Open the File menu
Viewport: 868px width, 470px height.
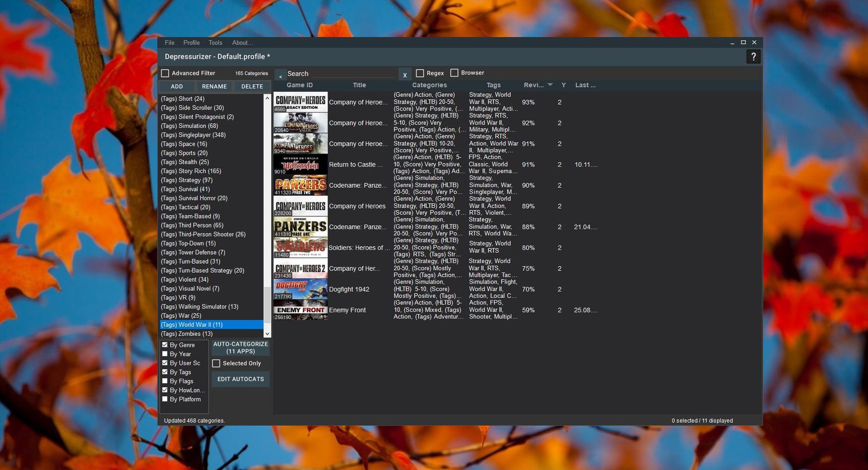[170, 43]
